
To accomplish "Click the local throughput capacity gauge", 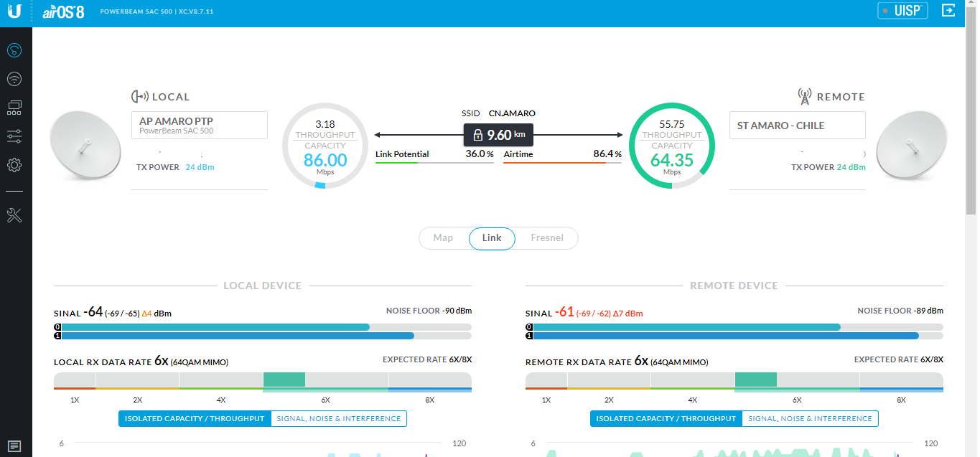I will point(325,146).
